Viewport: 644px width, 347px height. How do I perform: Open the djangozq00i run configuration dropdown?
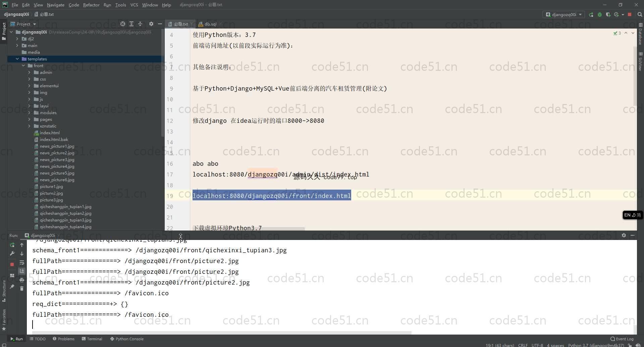[563, 14]
